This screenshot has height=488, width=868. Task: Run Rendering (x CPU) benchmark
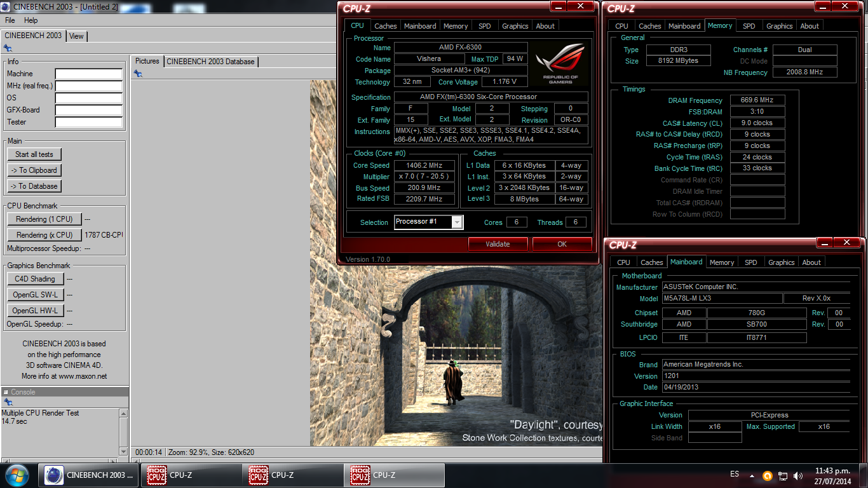point(44,235)
